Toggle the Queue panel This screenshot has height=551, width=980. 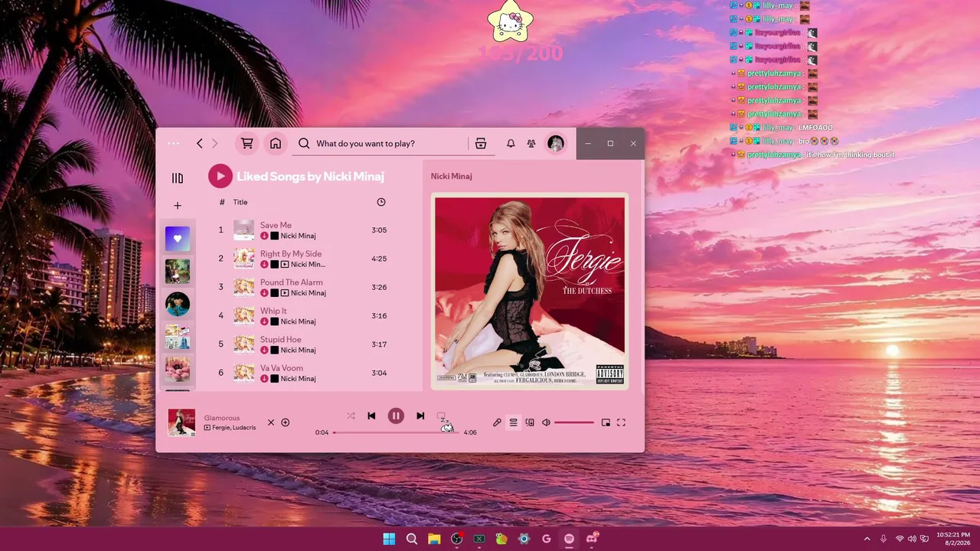[x=514, y=422]
